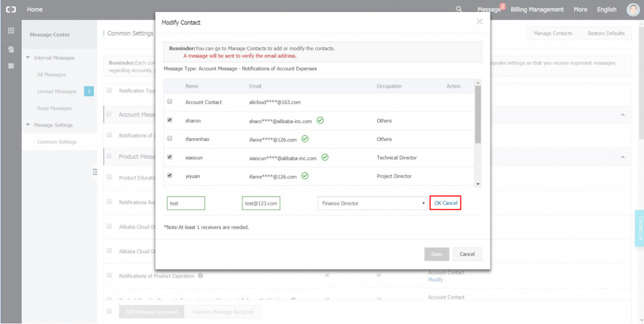Click the Technical Director occupation cell

pyautogui.click(x=397, y=157)
